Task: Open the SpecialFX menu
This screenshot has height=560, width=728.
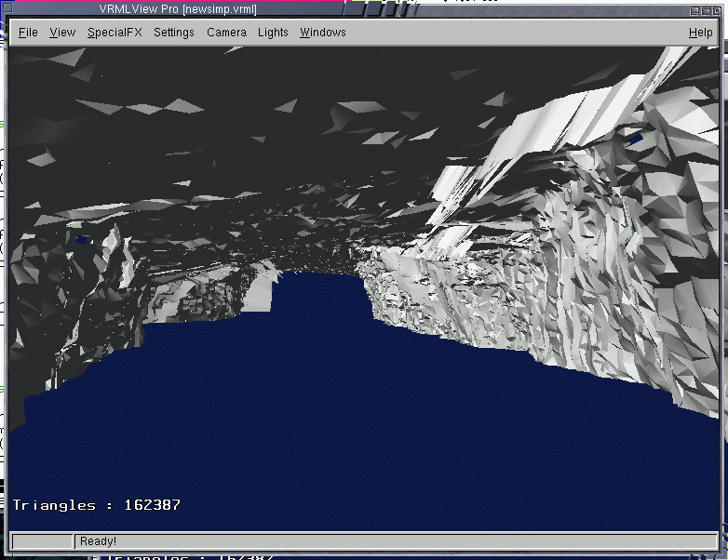Action: pyautogui.click(x=114, y=33)
